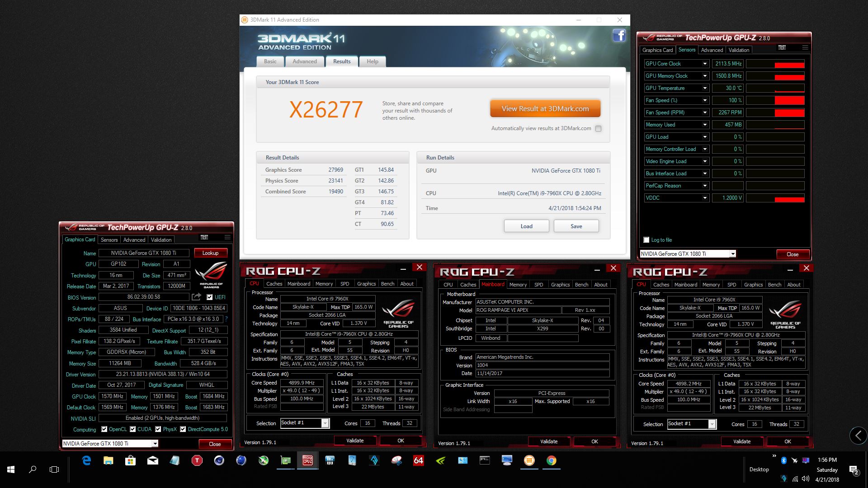This screenshot has width=868, height=488.
Task: Click the GPU-Z screenshot camera icon in Sensors window
Action: 782,47
